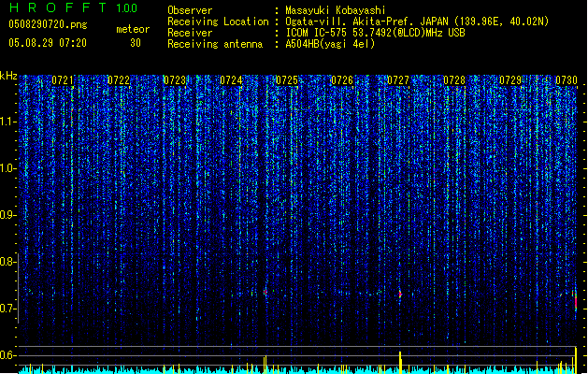
Task: Click the Observer label
Action: pyautogui.click(x=190, y=10)
